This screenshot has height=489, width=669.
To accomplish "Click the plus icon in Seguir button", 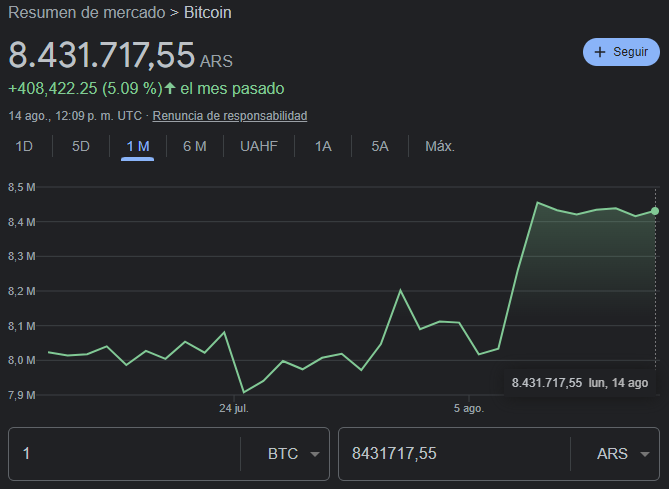I will 600,52.
